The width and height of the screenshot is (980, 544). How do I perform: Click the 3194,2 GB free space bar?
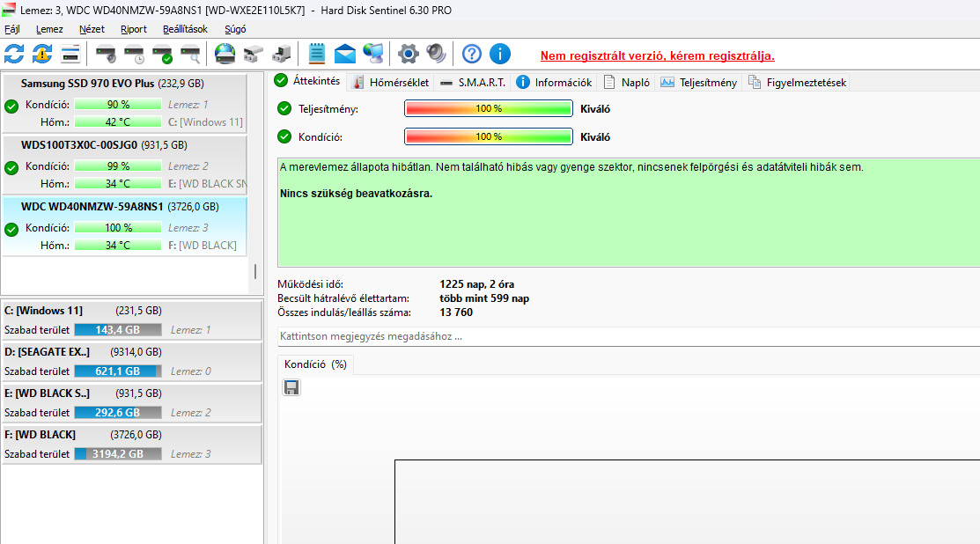[117, 454]
